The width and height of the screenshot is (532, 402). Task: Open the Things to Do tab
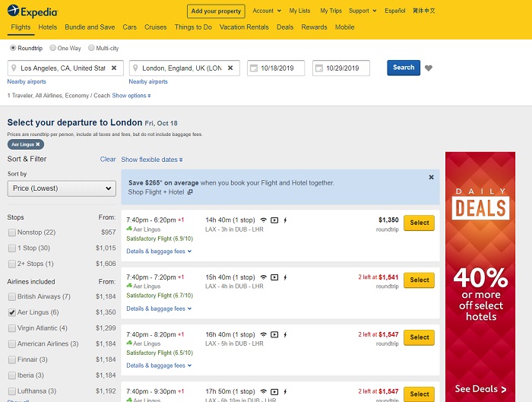click(x=193, y=27)
